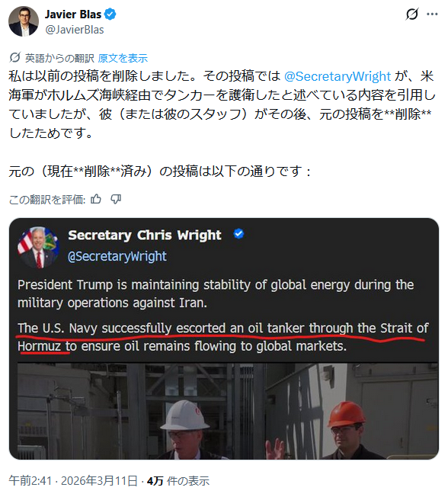This screenshot has height=497, width=448.
Task: Rate translation with thumbs down
Action: (116, 199)
